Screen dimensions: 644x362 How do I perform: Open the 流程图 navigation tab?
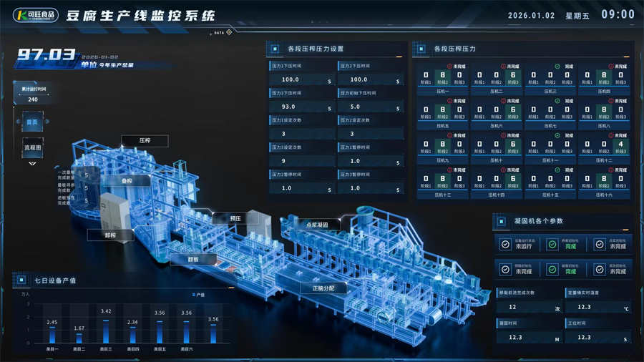tap(32, 147)
